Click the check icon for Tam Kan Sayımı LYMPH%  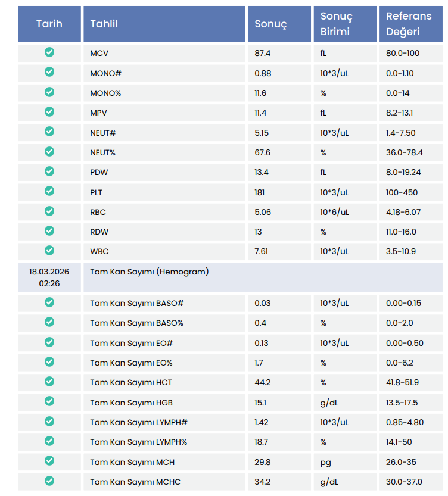[x=49, y=441]
